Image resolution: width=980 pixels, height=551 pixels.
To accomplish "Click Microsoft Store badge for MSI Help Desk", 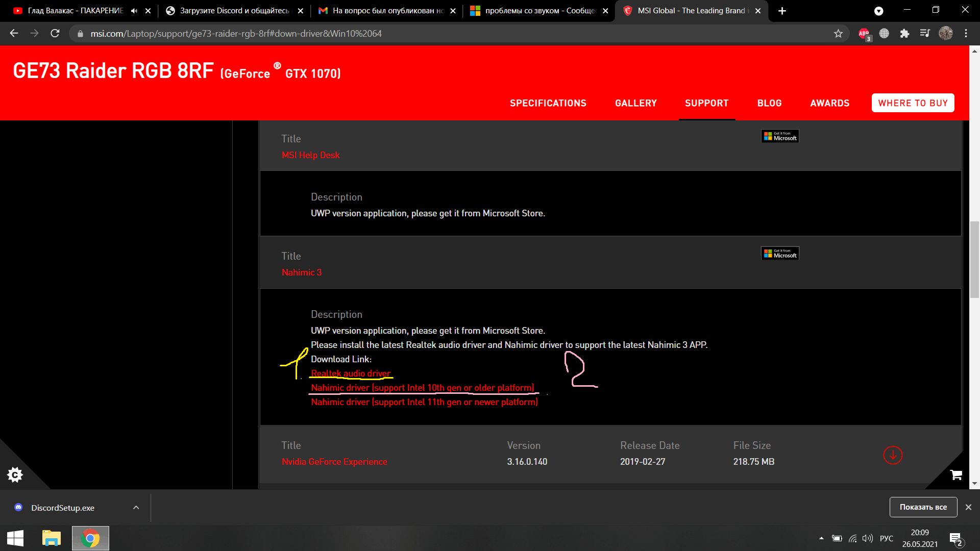I will click(x=780, y=136).
